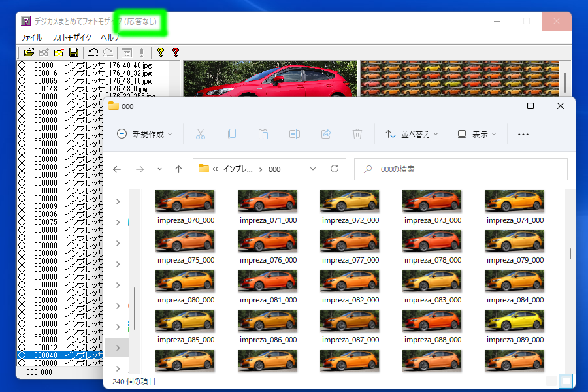The image size is (588, 392).
Task: Go up one folder level
Action: pyautogui.click(x=178, y=169)
